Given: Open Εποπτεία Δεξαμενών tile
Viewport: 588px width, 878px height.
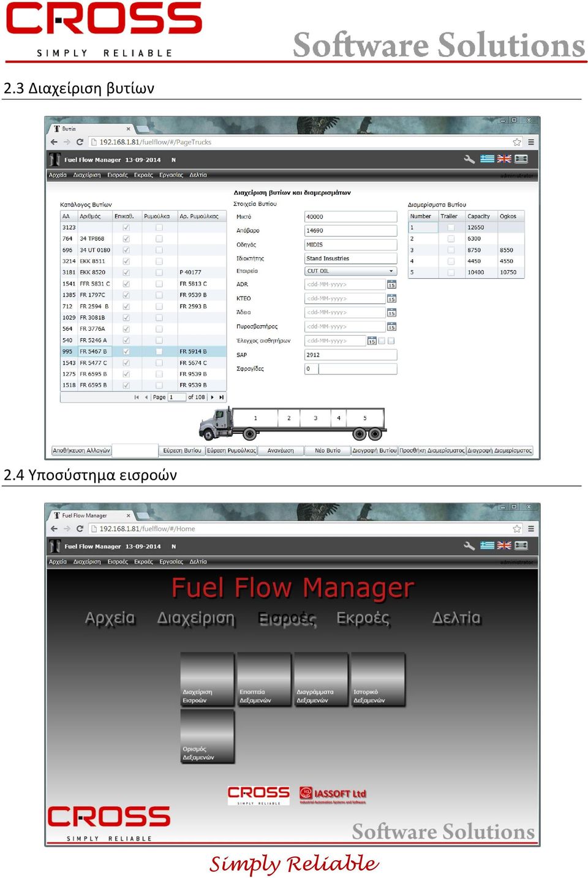Looking at the screenshot, I should [264, 679].
